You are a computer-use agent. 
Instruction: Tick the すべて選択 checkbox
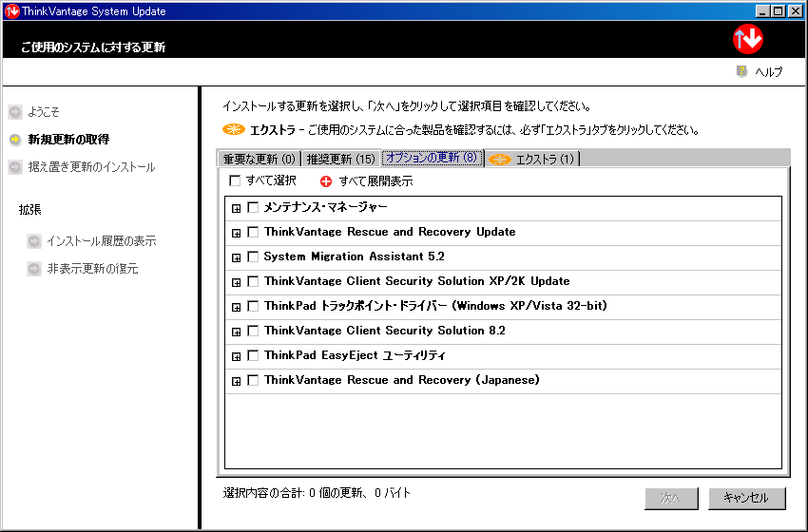coord(235,180)
